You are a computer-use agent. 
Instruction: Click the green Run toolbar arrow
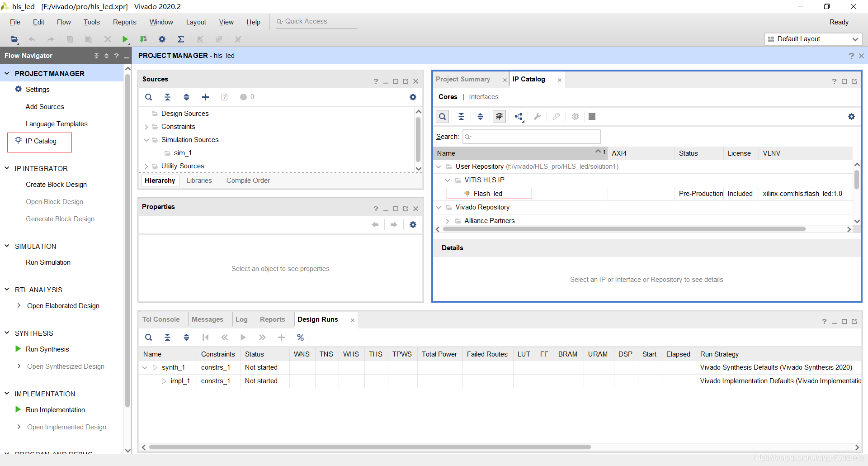tap(125, 39)
